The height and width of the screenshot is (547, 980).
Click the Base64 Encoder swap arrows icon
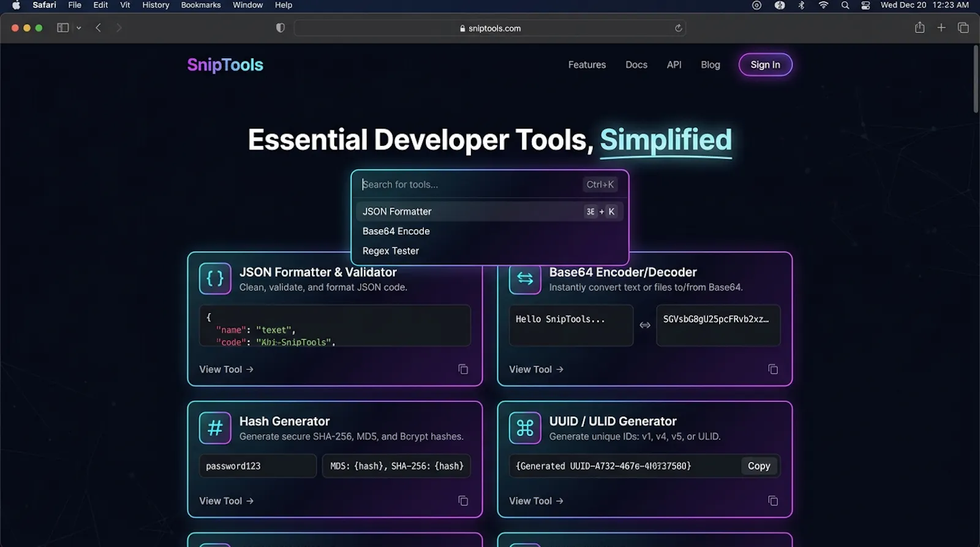(525, 279)
